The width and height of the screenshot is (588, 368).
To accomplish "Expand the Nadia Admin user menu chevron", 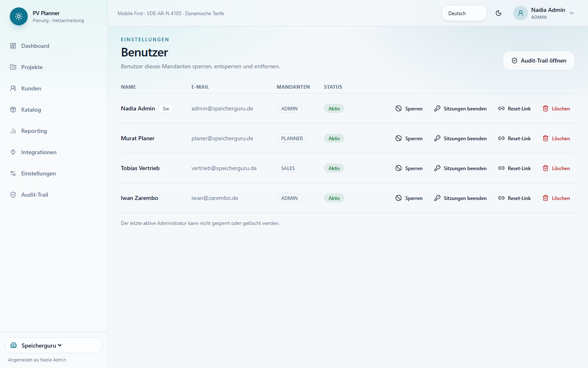I will click(572, 13).
